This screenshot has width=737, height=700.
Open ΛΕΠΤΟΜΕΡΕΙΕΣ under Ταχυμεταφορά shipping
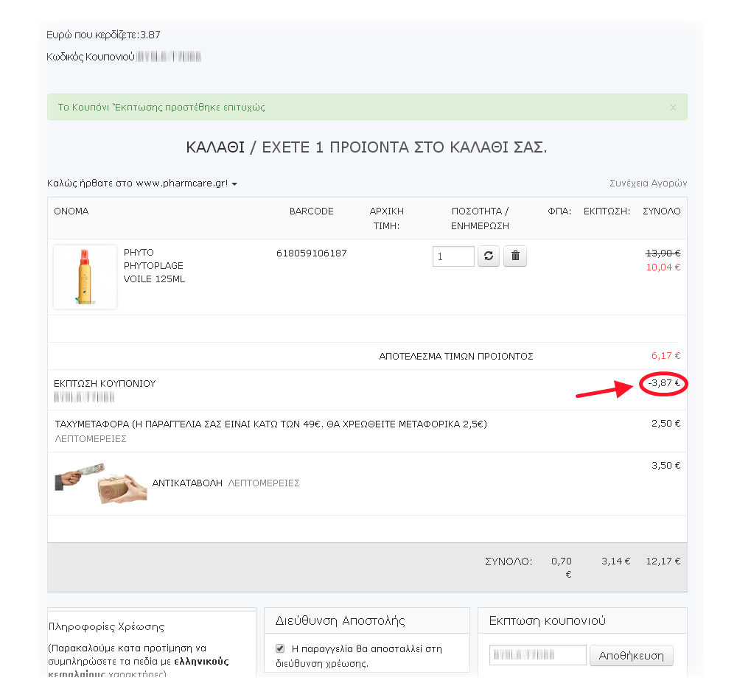[x=91, y=438]
